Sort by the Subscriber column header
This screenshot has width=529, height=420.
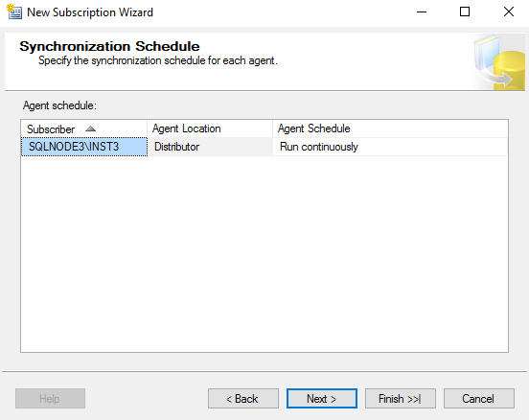(x=83, y=128)
